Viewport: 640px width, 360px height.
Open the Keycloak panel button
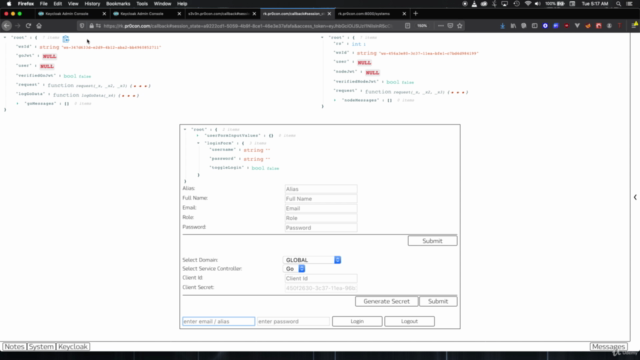pos(73,347)
